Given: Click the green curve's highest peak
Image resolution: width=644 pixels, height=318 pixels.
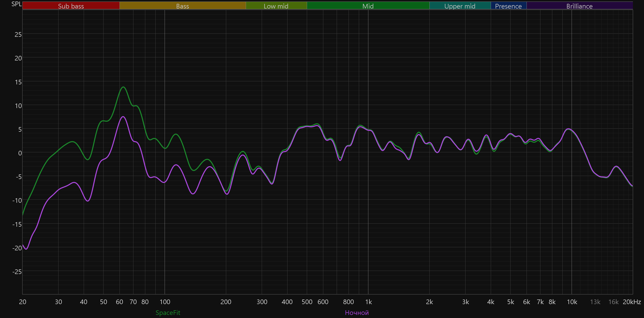Looking at the screenshot, I should pyautogui.click(x=123, y=87).
